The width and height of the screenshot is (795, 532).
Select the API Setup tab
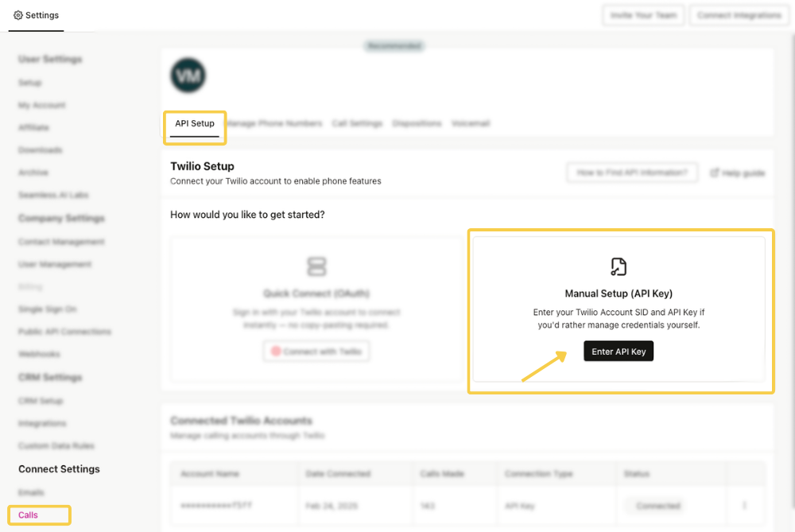click(195, 123)
